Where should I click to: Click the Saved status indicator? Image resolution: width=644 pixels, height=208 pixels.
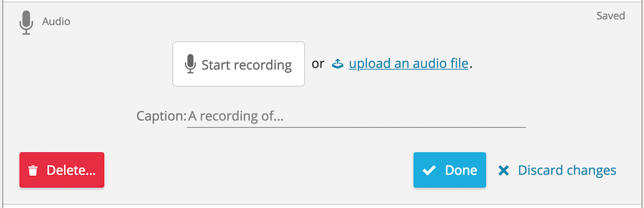pyautogui.click(x=611, y=16)
